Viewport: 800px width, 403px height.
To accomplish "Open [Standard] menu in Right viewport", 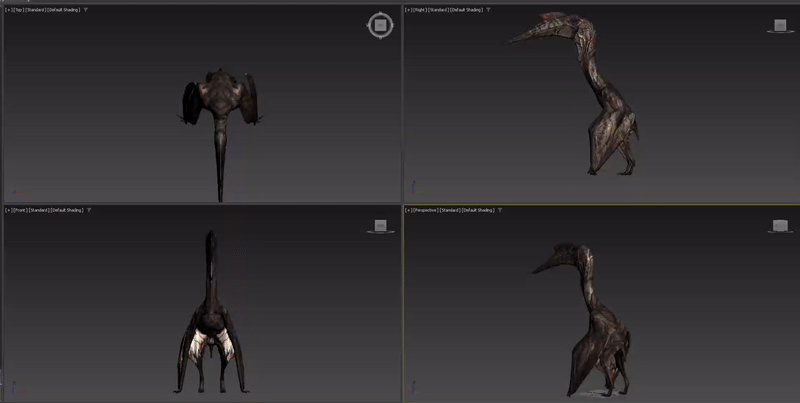I will click(x=440, y=10).
